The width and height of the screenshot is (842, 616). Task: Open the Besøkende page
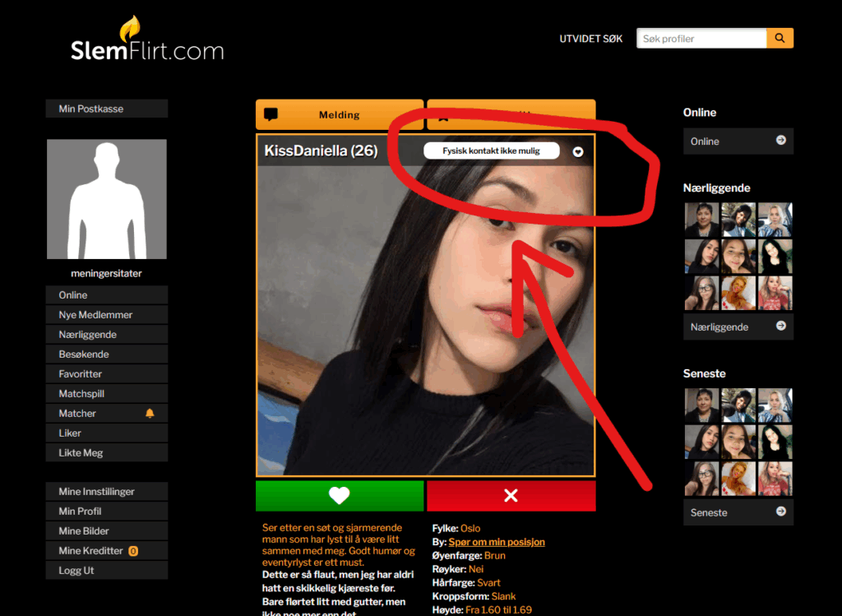[107, 354]
